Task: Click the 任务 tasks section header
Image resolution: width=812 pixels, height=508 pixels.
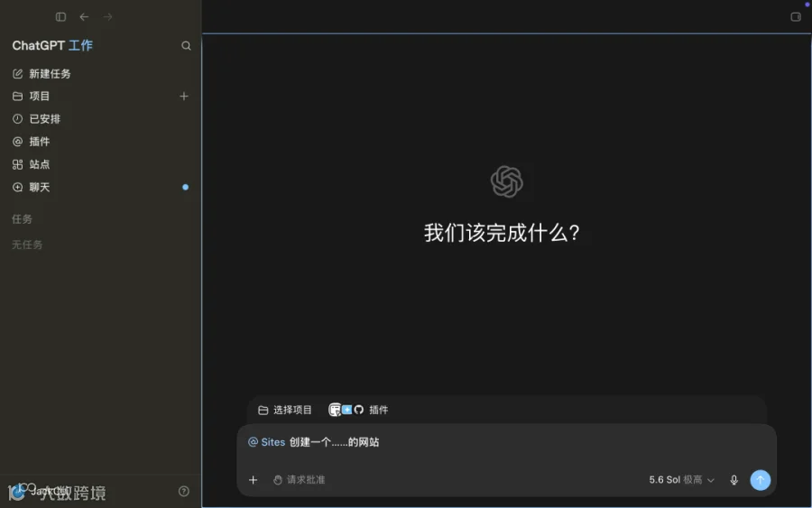Action: tap(22, 219)
